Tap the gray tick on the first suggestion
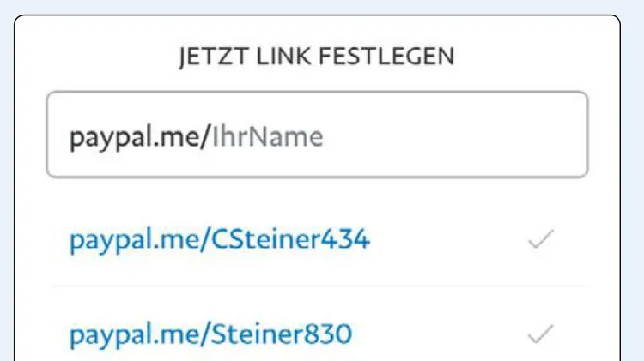644x361 pixels. [x=541, y=238]
